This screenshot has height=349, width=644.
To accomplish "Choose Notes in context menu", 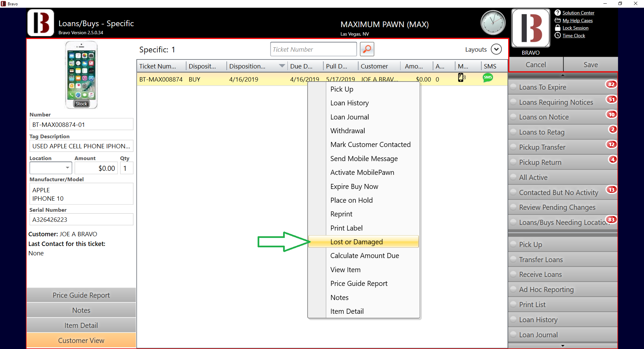I will [364, 298].
